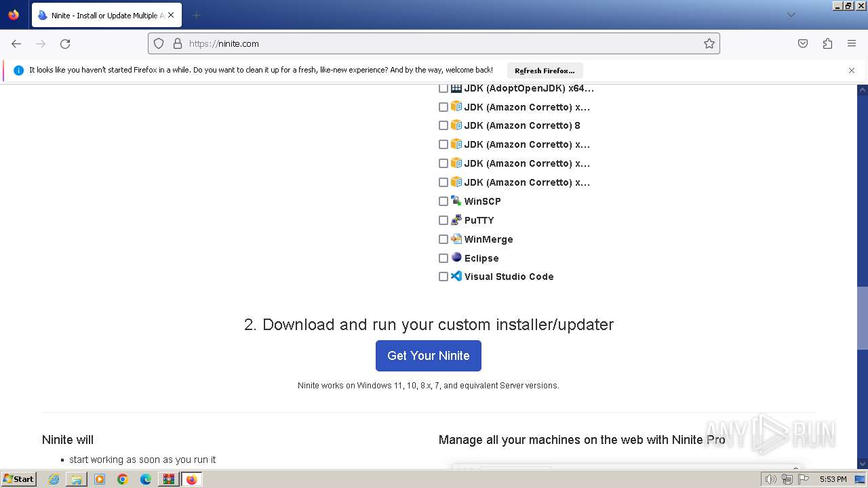Click the WinMerge label
The width and height of the screenshot is (868, 488).
click(488, 239)
